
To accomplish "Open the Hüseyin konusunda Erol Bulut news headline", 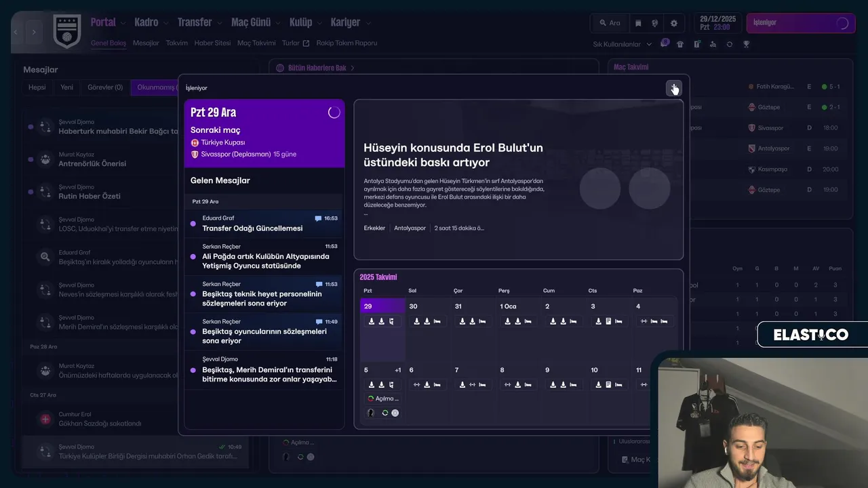I will 453,155.
